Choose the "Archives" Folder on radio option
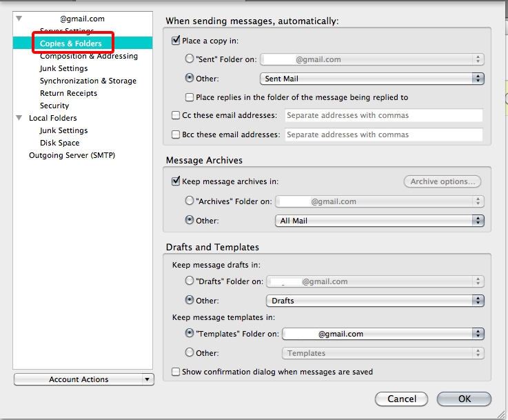 (x=190, y=201)
